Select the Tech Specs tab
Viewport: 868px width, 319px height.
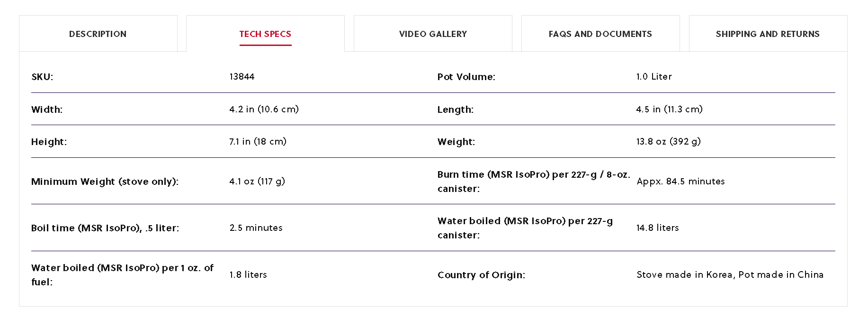tap(265, 34)
